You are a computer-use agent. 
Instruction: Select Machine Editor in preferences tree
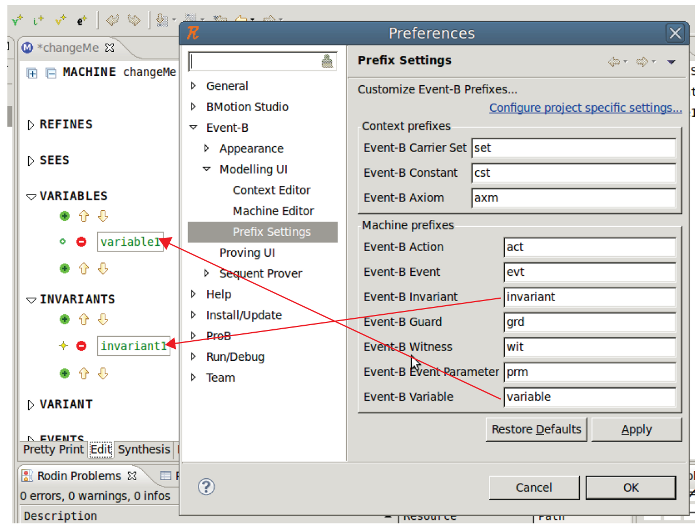pos(273,211)
